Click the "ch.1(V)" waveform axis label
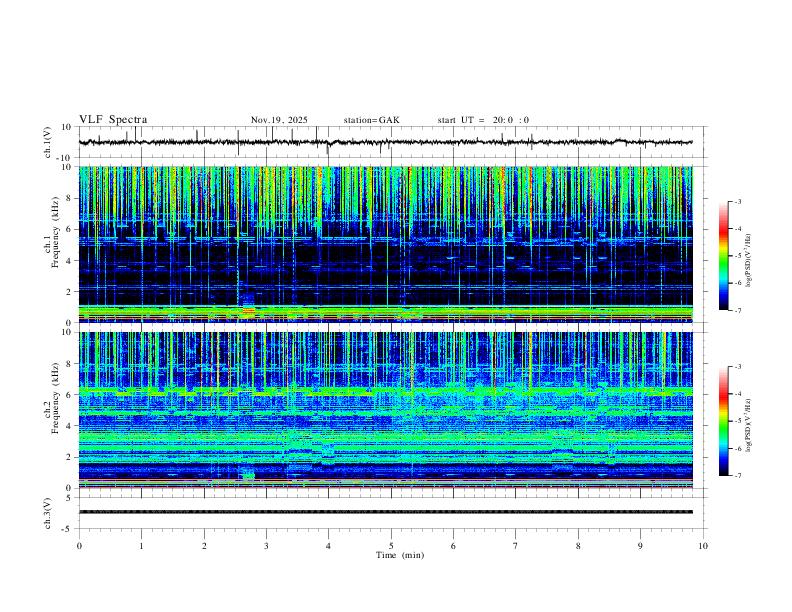Viewport: 792px width, 612px height. [48, 142]
